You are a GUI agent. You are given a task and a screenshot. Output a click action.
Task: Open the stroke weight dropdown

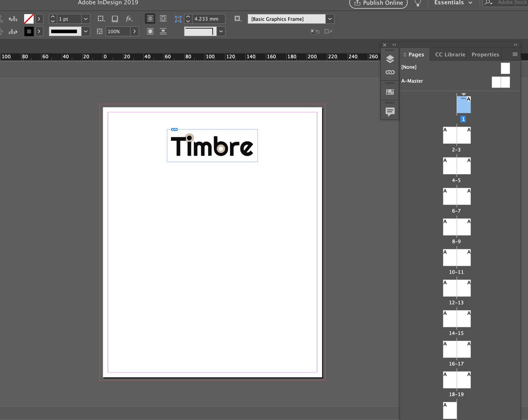pos(86,19)
